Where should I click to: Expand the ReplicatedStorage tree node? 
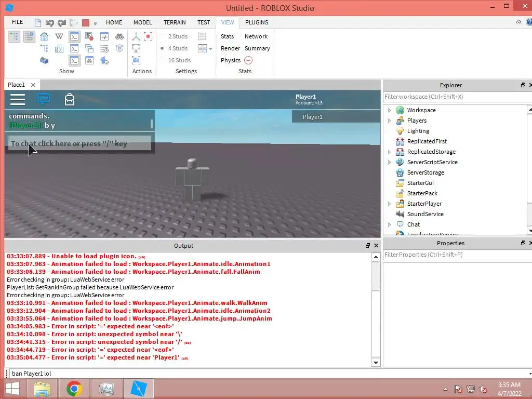[x=389, y=152]
